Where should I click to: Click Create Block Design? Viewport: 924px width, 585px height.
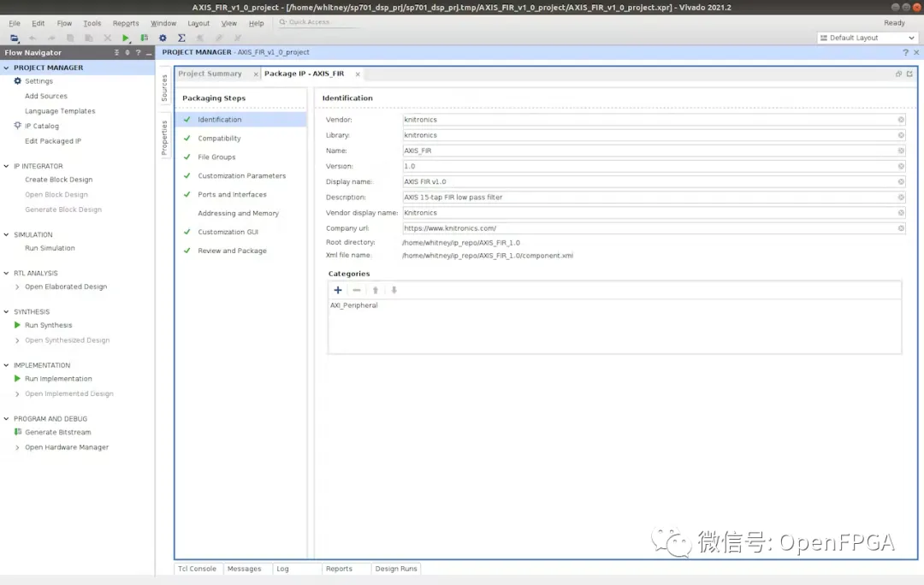coord(58,180)
